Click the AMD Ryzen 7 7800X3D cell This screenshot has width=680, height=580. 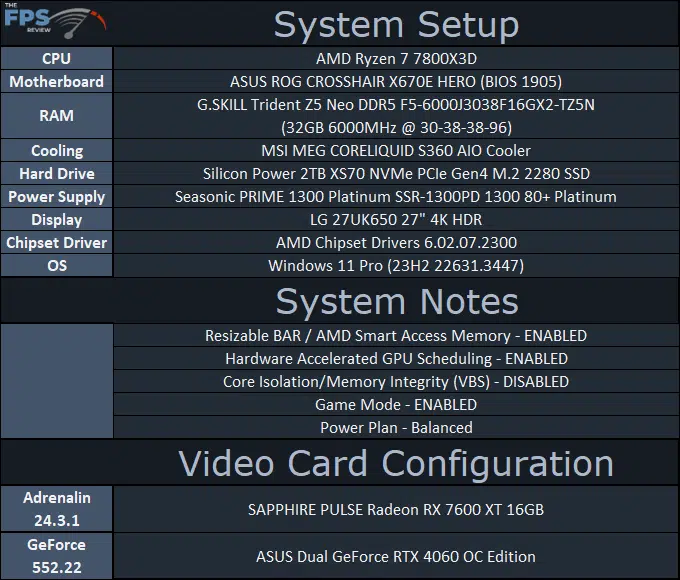(396, 59)
